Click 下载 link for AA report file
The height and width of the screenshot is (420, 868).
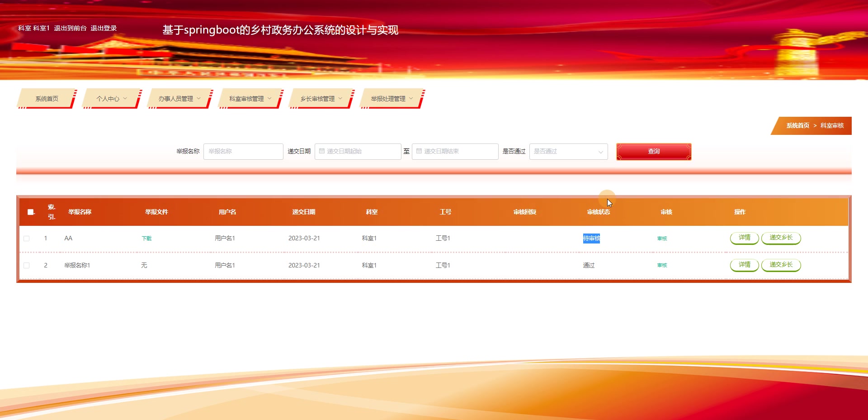point(146,239)
